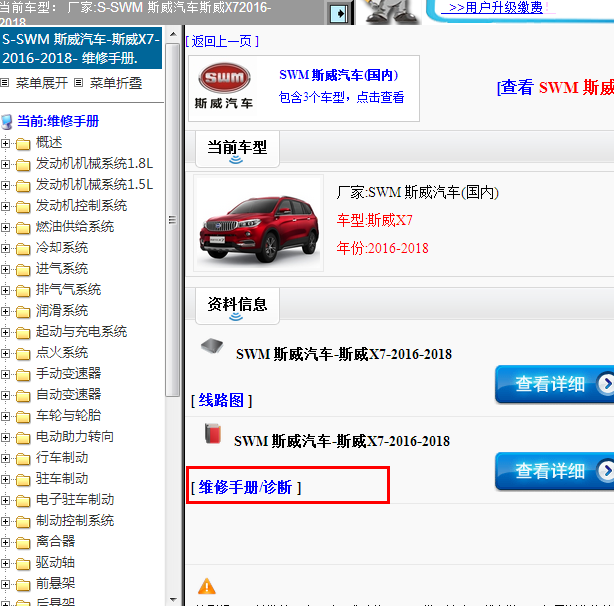Click folder icon of 概述
Screen dimensions: 614x606
point(23,144)
